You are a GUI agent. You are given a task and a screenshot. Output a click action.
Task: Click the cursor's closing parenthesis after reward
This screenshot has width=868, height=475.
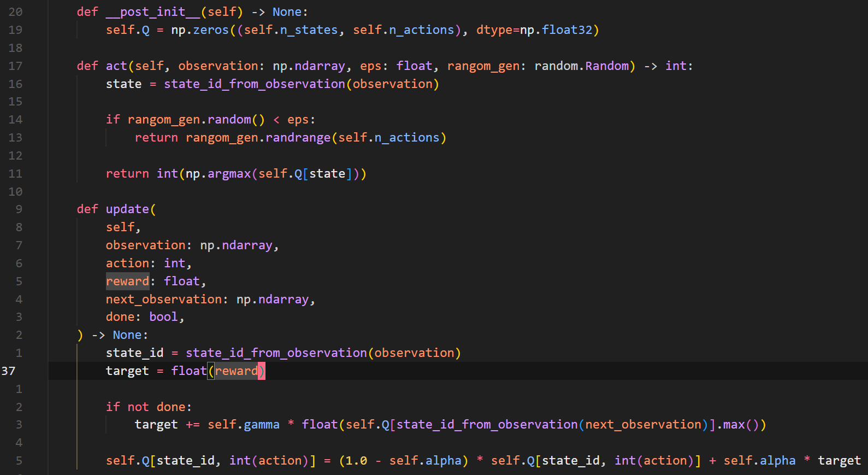tap(262, 371)
